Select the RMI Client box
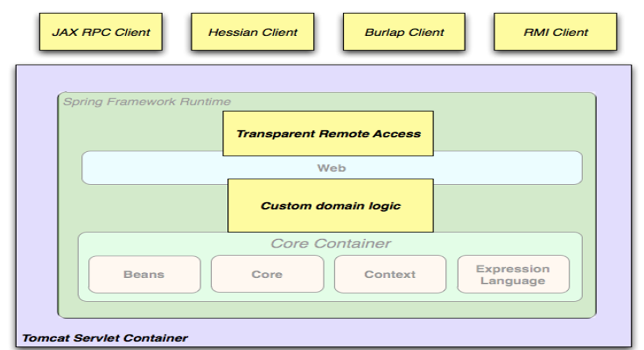644x350 pixels. [555, 32]
